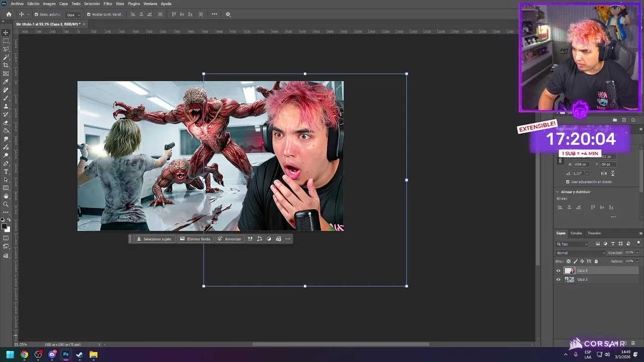Open the Layers panel menu
Image resolution: width=644 pixels, height=362 pixels.
tap(640, 233)
